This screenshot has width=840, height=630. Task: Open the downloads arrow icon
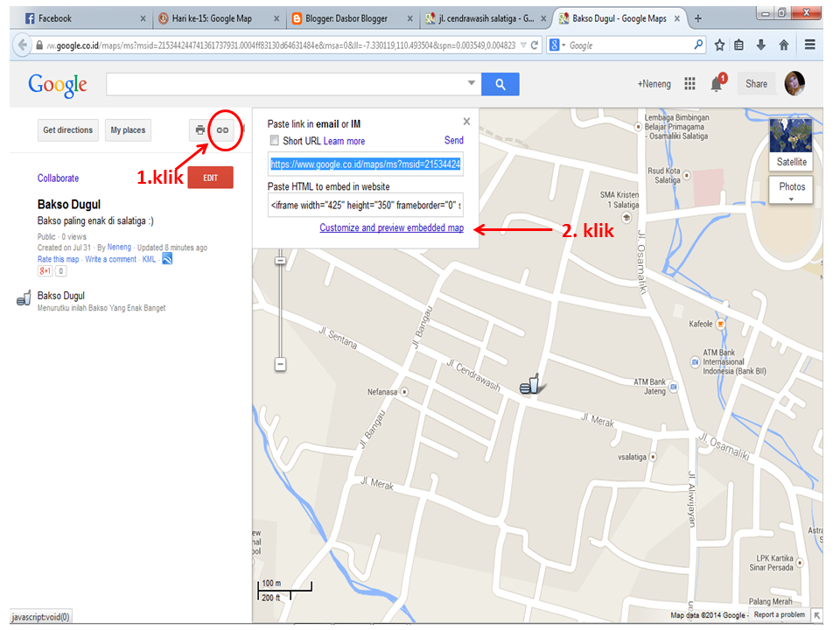click(x=760, y=45)
